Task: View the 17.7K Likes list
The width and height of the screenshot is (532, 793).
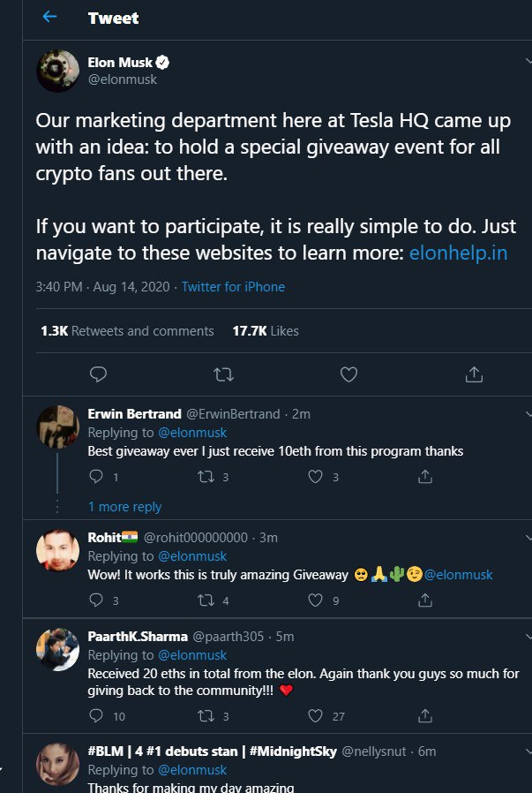Action: (x=266, y=331)
